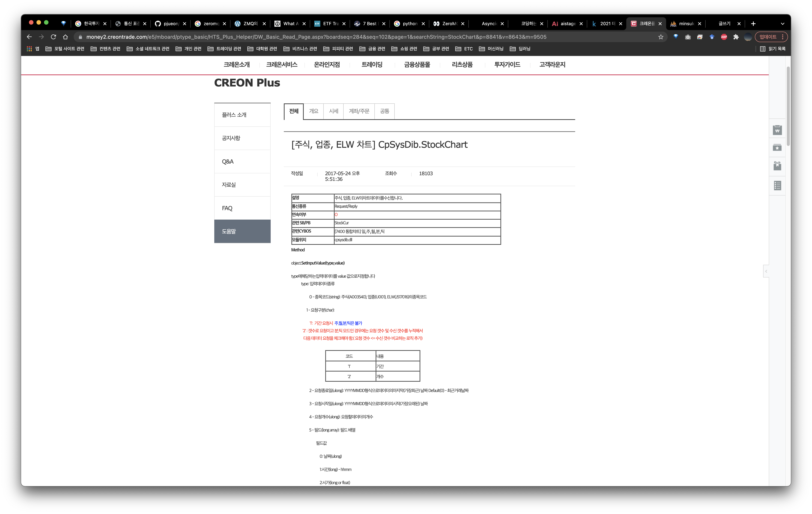Screen dimensions: 812x514
Task: Select the 전체 help tab
Action: point(294,111)
